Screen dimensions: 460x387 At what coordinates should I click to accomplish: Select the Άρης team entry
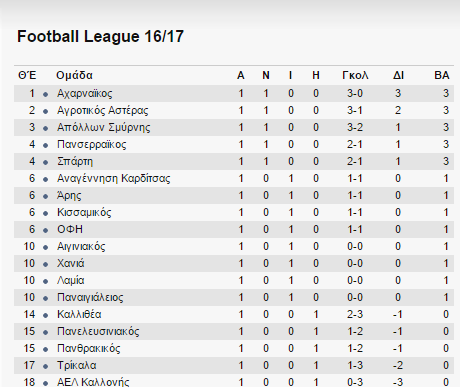[69, 196]
